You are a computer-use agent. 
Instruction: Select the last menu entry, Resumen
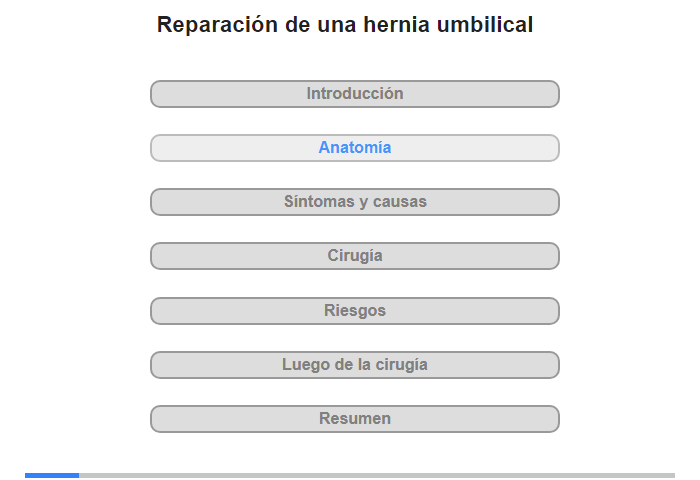pos(354,419)
